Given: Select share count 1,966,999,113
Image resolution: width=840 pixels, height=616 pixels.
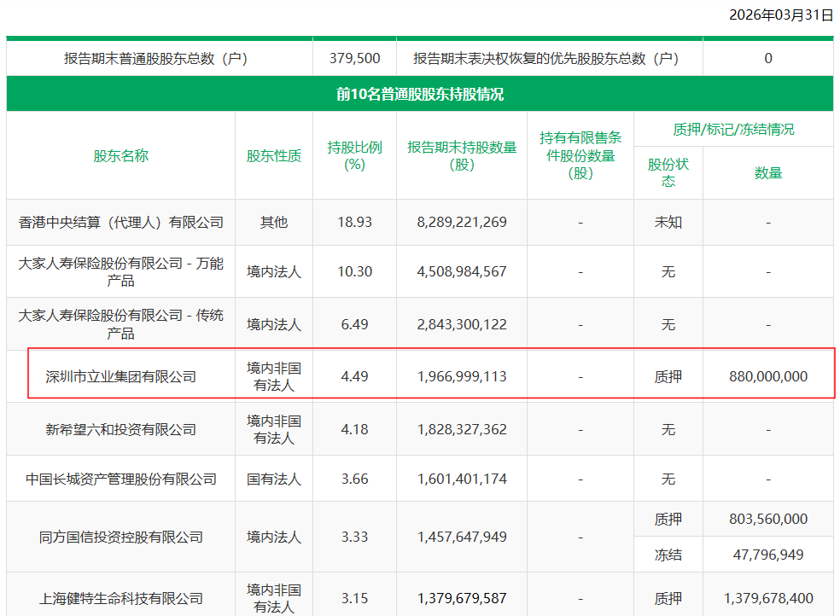Looking at the screenshot, I should pyautogui.click(x=462, y=377).
